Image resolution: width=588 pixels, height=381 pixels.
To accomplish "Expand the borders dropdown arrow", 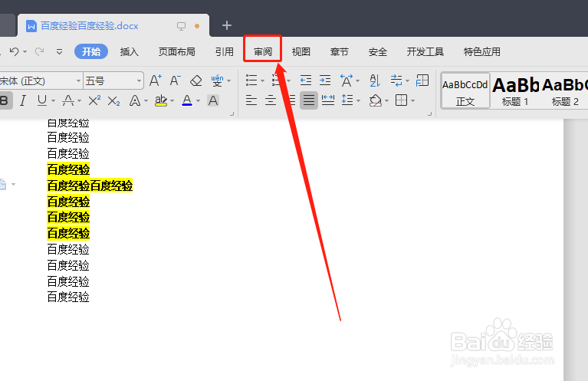I will tap(412, 100).
